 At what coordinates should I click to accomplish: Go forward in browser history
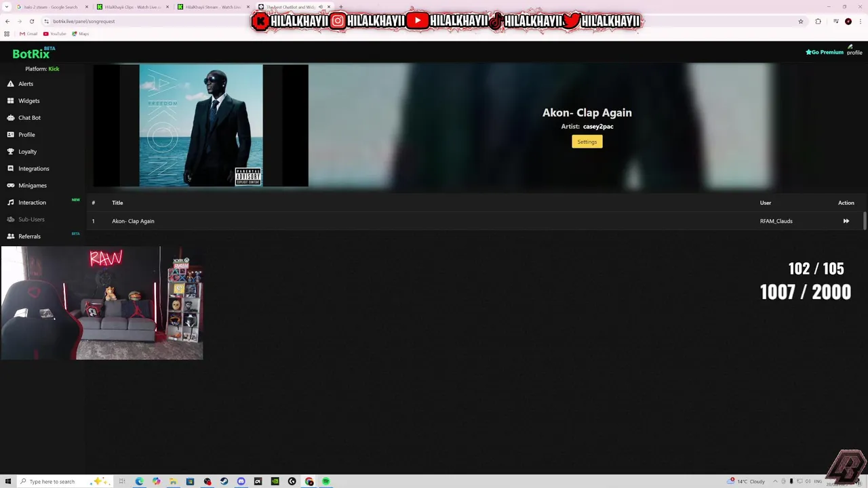19,21
